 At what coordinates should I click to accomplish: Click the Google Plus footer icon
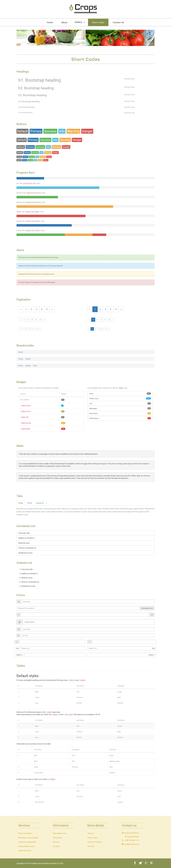point(146,863)
